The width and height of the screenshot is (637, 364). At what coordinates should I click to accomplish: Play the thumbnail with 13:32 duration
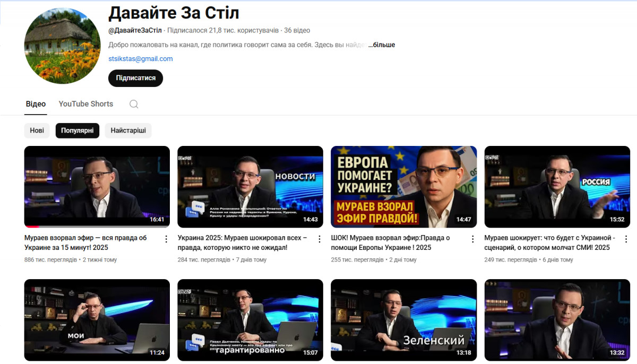557,320
